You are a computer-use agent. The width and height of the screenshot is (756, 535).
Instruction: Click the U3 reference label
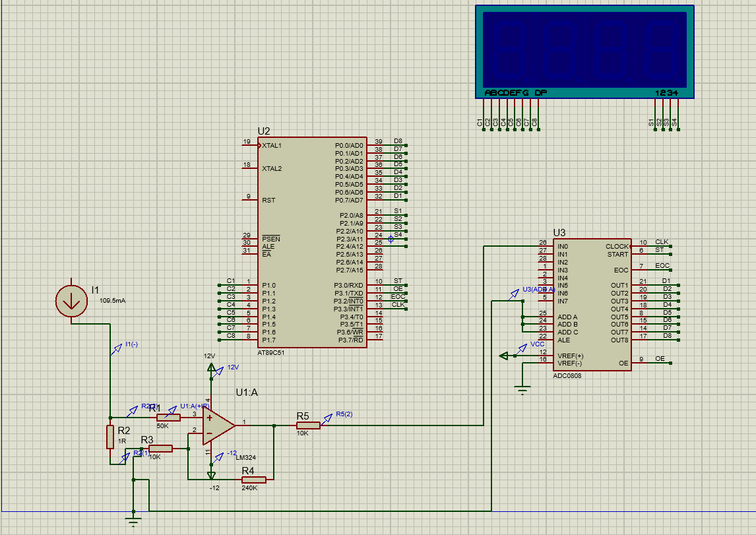coord(559,233)
